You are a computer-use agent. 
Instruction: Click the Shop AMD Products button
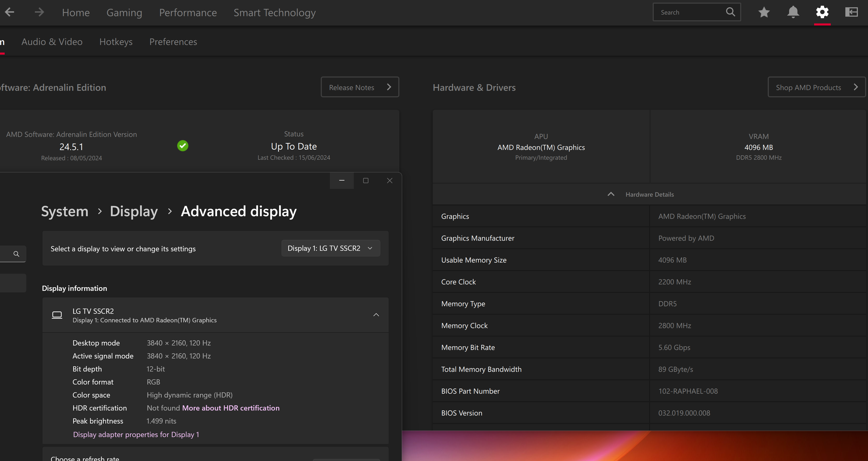(816, 87)
